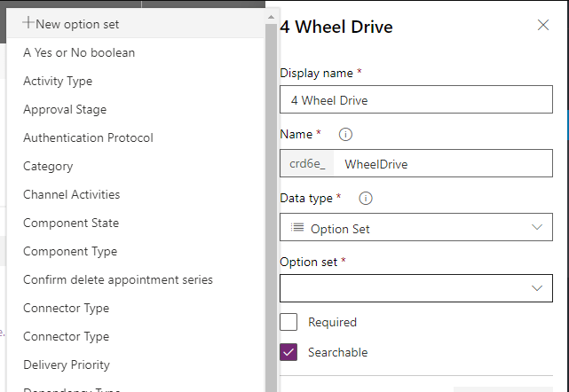The width and height of the screenshot is (569, 392).
Task: Enable the Required checkbox
Action: (288, 322)
